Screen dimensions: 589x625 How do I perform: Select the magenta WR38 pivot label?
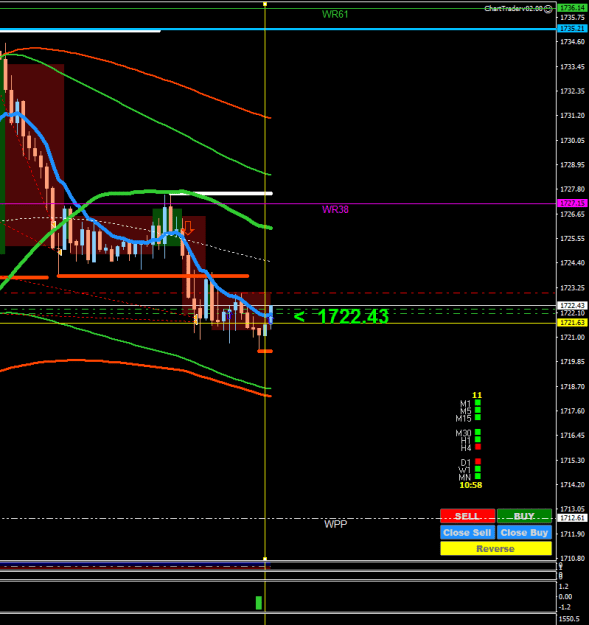[335, 209]
